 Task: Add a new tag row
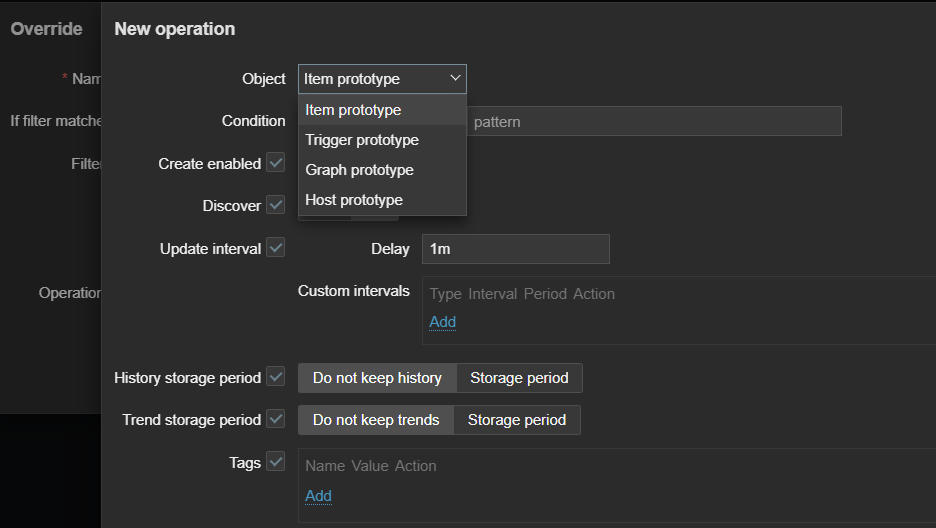pyautogui.click(x=318, y=496)
